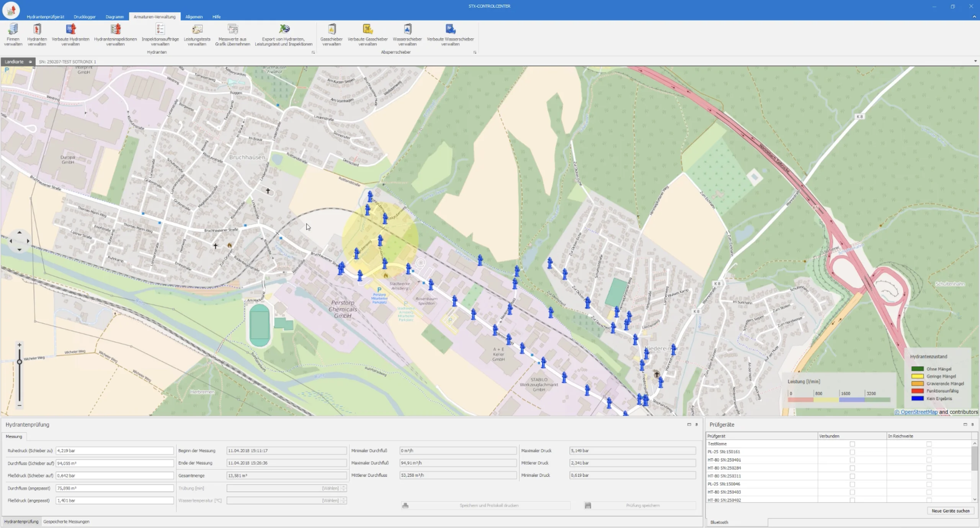Open Trübung [min] Wählen selector
Viewport: 980px width, 528px height.
[x=287, y=488]
